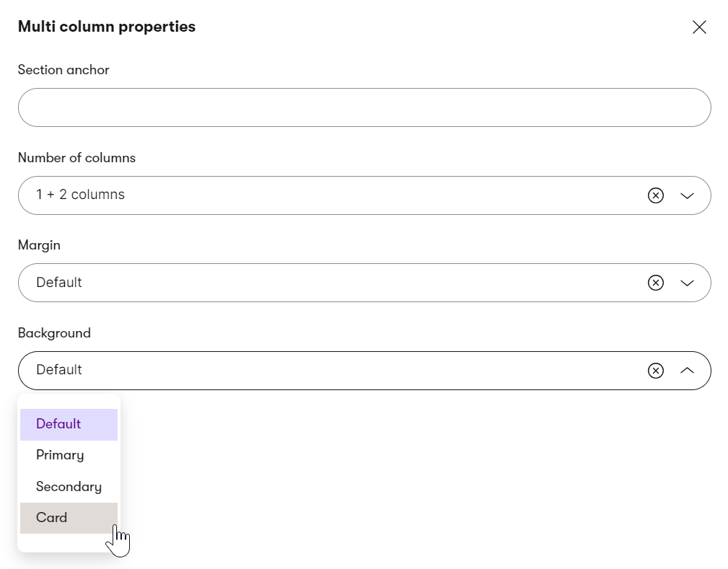Clear the Margin field value
The width and height of the screenshot is (728, 569).
(656, 283)
